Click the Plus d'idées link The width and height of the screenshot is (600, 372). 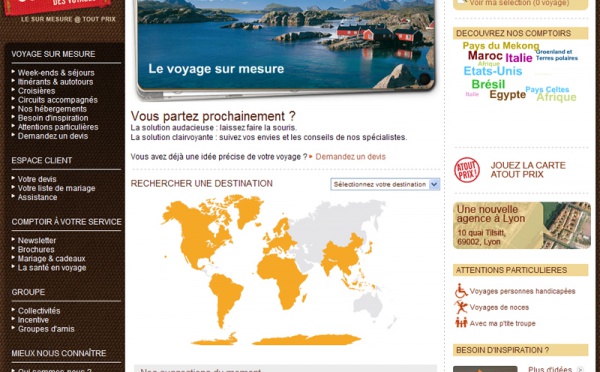550,369
